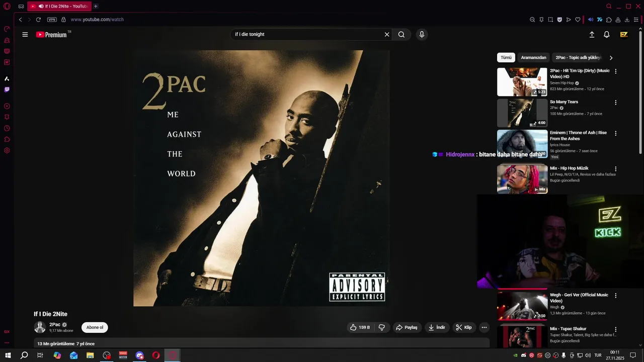Open options for Mix - Tupac Shakur
This screenshot has width=644, height=362.
point(615,329)
